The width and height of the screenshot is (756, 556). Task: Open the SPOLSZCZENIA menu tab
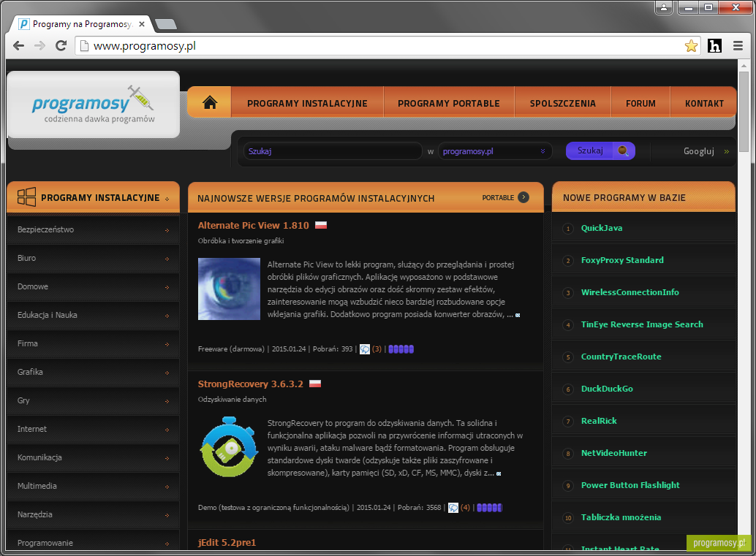[x=563, y=102]
